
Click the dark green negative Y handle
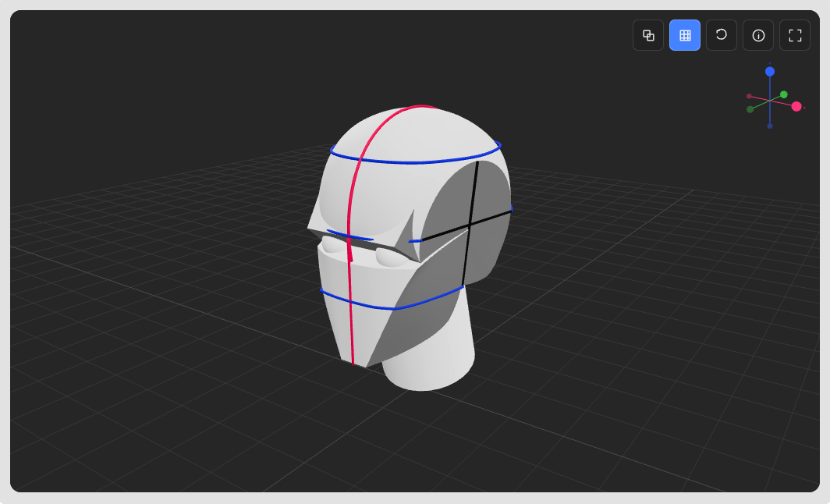pos(750,109)
